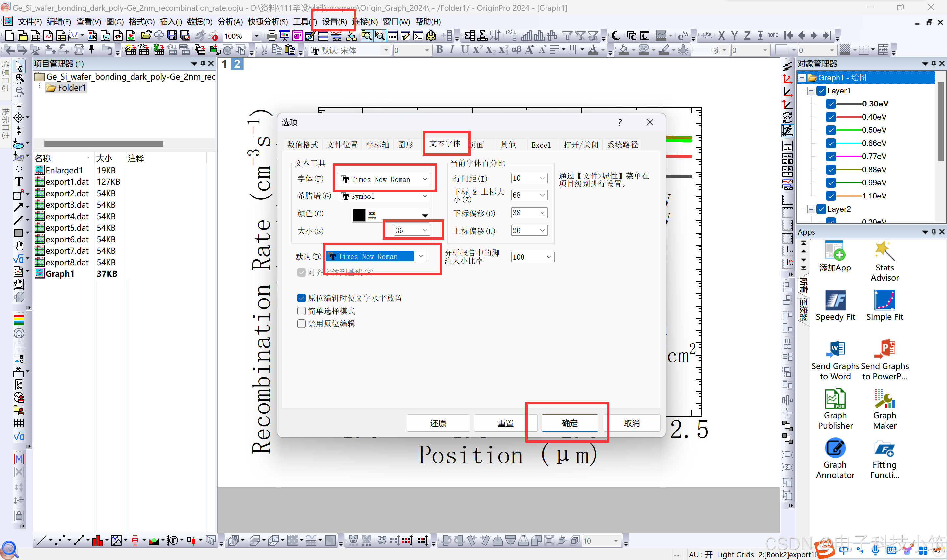This screenshot has height=560, width=947.
Task: Uncheck the 0.50eV plot visibility box
Action: click(830, 130)
